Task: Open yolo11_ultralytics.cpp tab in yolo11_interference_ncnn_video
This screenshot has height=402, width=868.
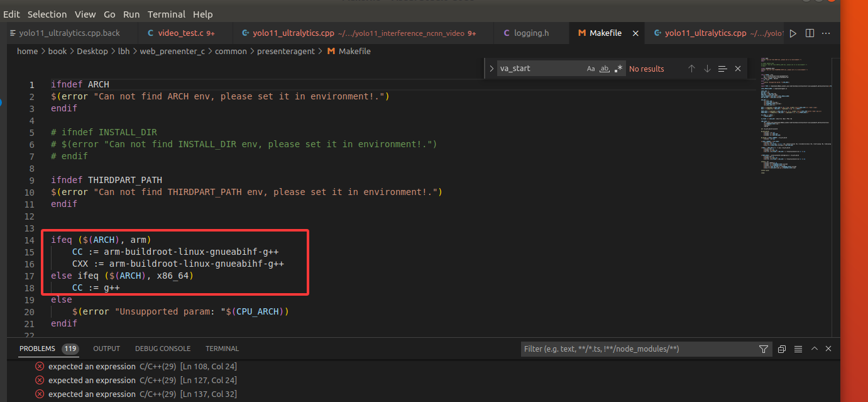Action: (x=362, y=33)
